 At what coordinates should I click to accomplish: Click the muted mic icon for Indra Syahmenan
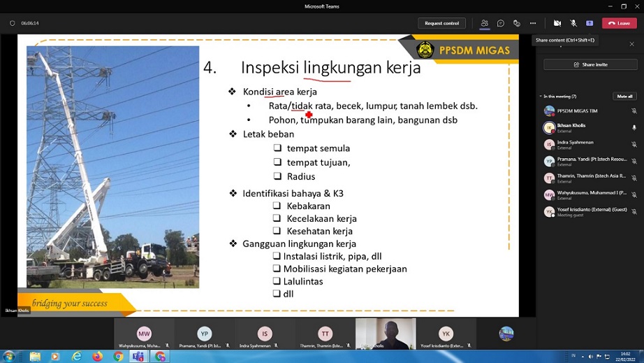click(634, 145)
